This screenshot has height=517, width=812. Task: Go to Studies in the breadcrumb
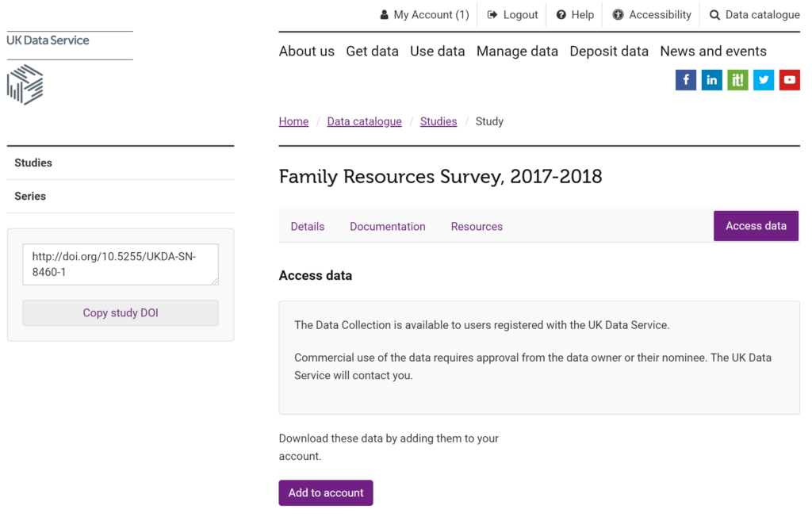(439, 121)
